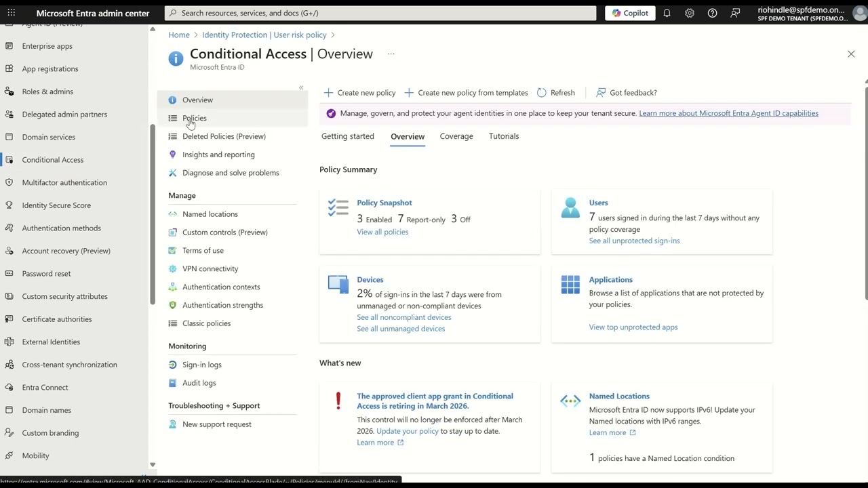Close the Conditional Access blade
This screenshot has height=488, width=868.
[851, 54]
